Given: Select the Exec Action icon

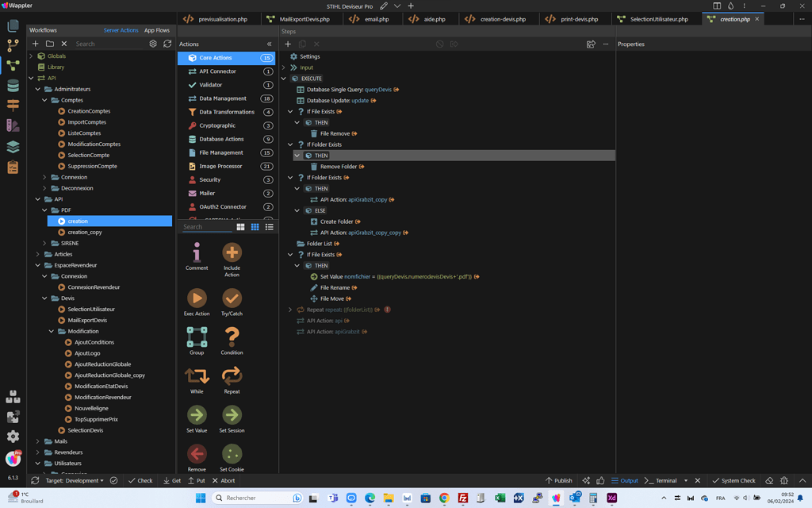Looking at the screenshot, I should 197,298.
